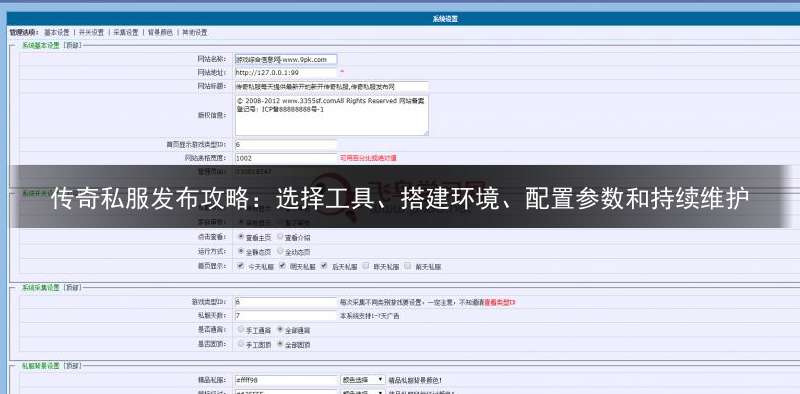The height and width of the screenshot is (394, 800).
Task: Focus the 网站名称 input field
Action: tap(286, 59)
